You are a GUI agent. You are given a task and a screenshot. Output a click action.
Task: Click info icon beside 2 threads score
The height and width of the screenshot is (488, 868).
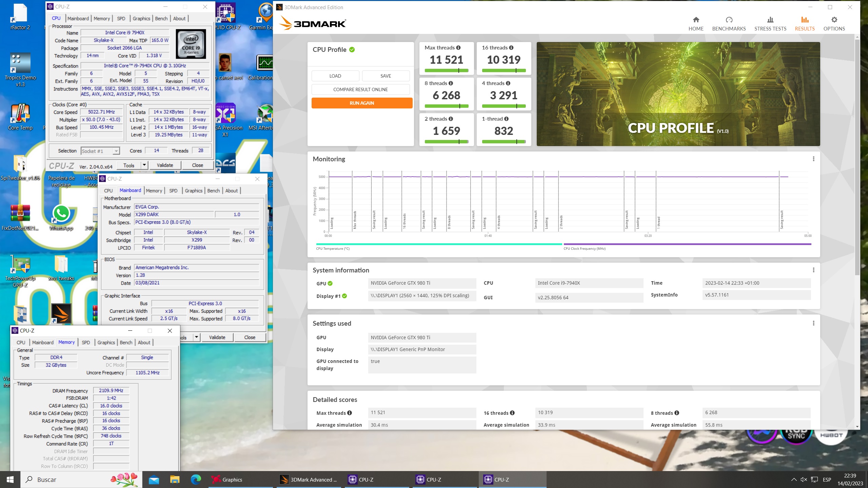coord(451,119)
